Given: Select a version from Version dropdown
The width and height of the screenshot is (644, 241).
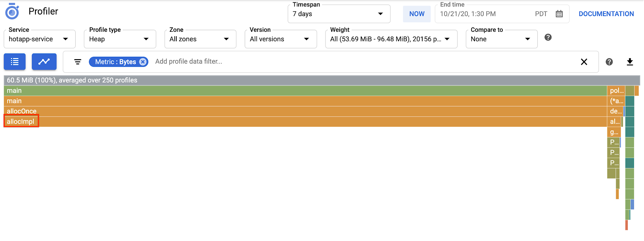Looking at the screenshot, I should [x=281, y=39].
